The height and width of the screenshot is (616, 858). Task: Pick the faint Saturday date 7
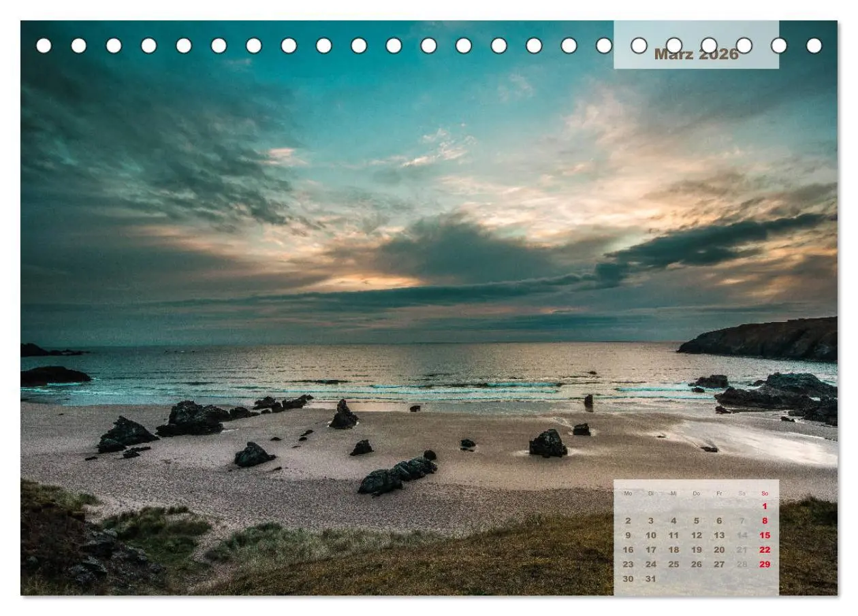742,521
